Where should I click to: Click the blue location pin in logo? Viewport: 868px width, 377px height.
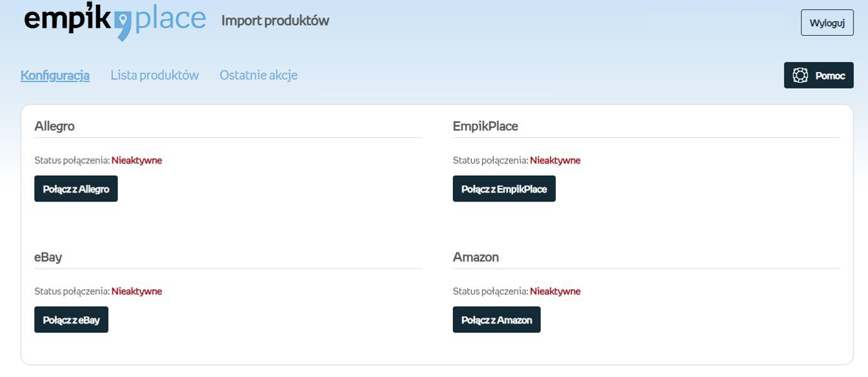tap(124, 25)
